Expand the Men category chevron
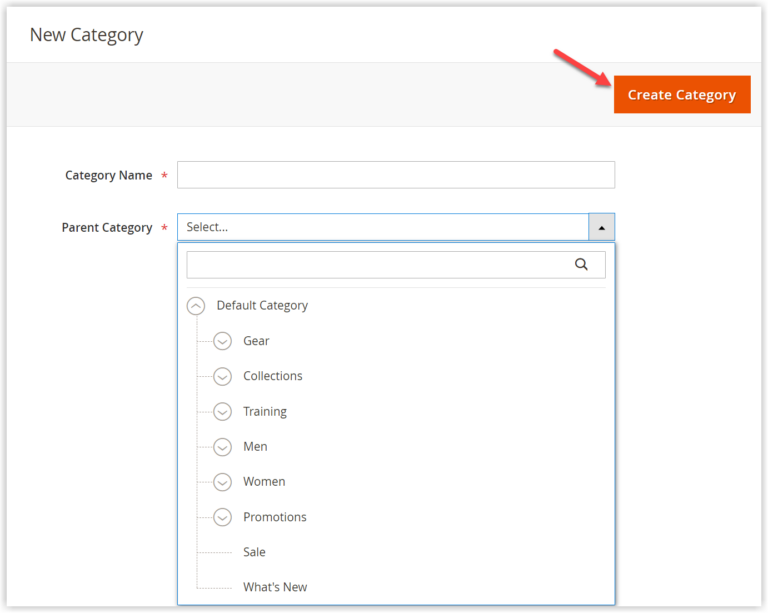The height and width of the screenshot is (613, 768). point(222,447)
